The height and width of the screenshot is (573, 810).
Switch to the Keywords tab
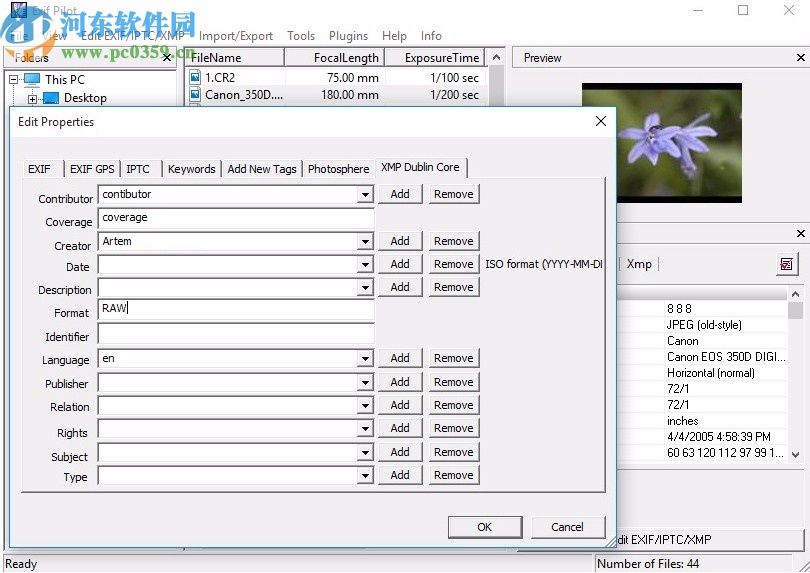tap(192, 169)
